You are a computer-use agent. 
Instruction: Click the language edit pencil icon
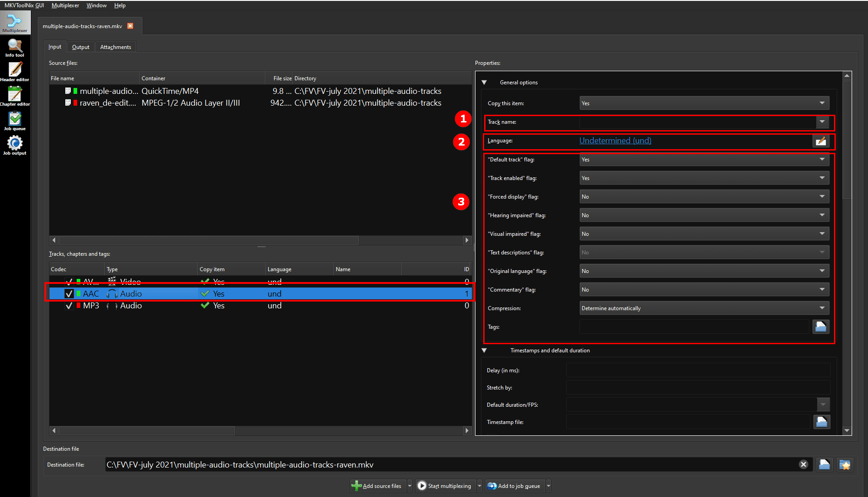(821, 141)
